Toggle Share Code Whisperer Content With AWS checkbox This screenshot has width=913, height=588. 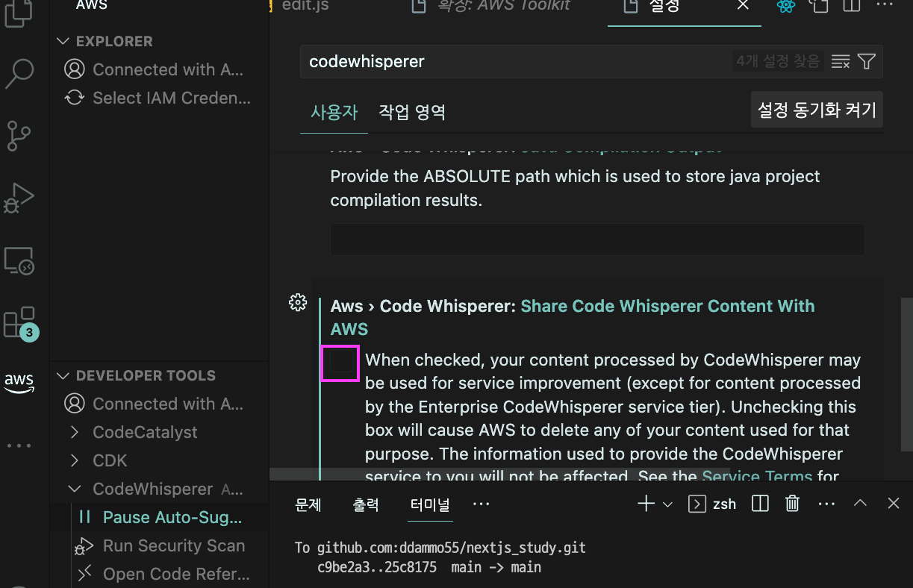click(x=340, y=363)
